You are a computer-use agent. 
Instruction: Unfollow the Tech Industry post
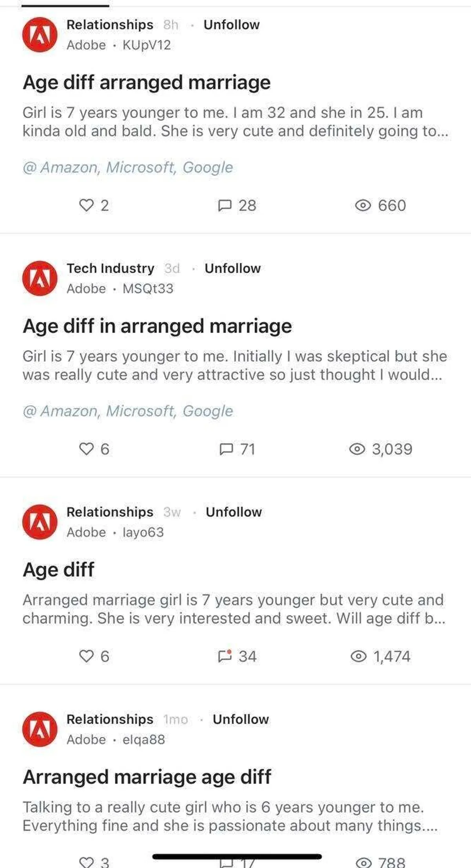[x=232, y=268]
